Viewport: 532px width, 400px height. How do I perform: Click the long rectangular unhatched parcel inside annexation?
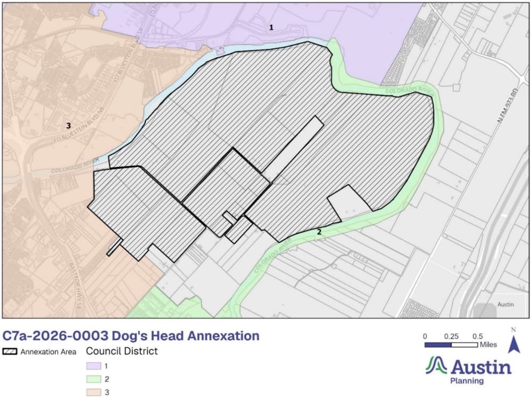click(x=294, y=149)
